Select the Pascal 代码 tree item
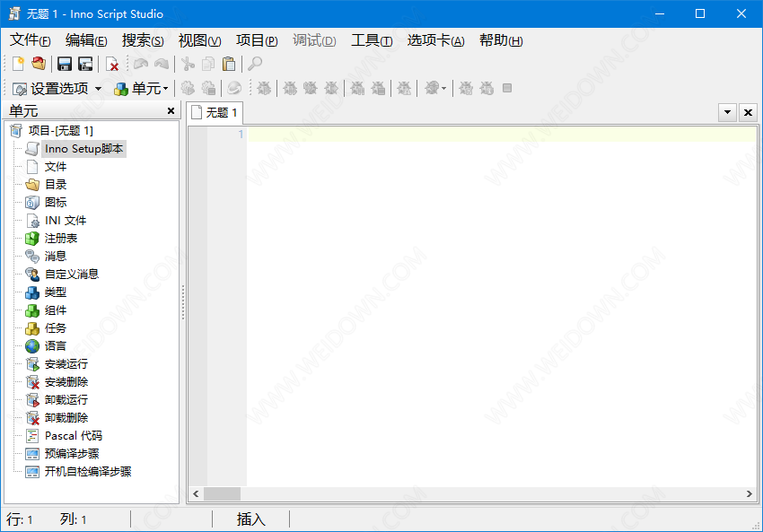 pos(74,436)
